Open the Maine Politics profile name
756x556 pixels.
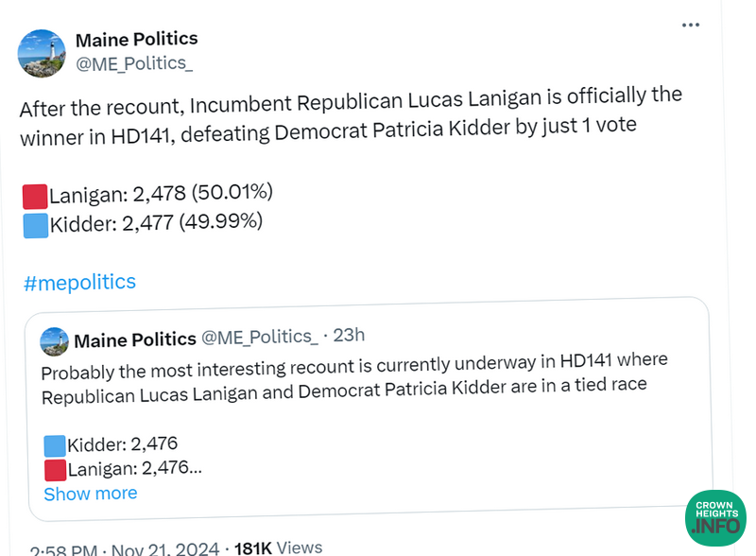click(x=136, y=39)
